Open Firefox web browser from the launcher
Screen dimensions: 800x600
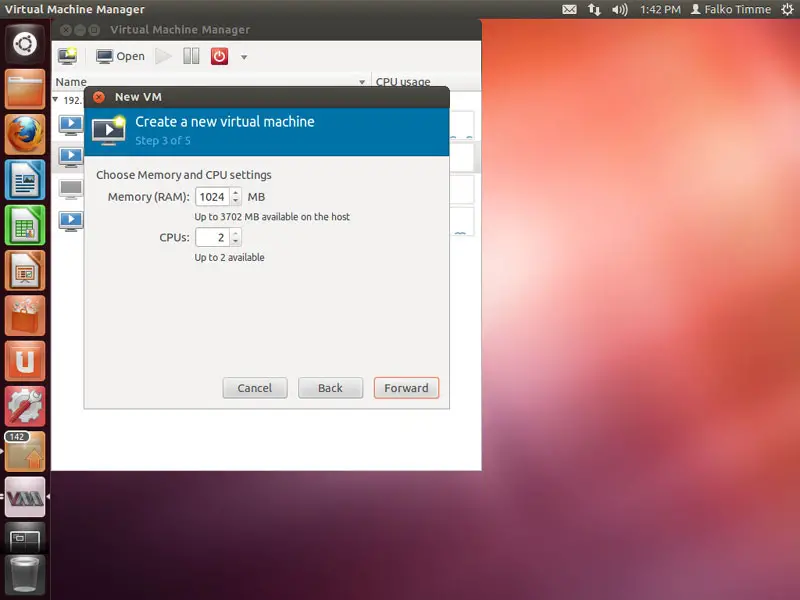pyautogui.click(x=24, y=134)
